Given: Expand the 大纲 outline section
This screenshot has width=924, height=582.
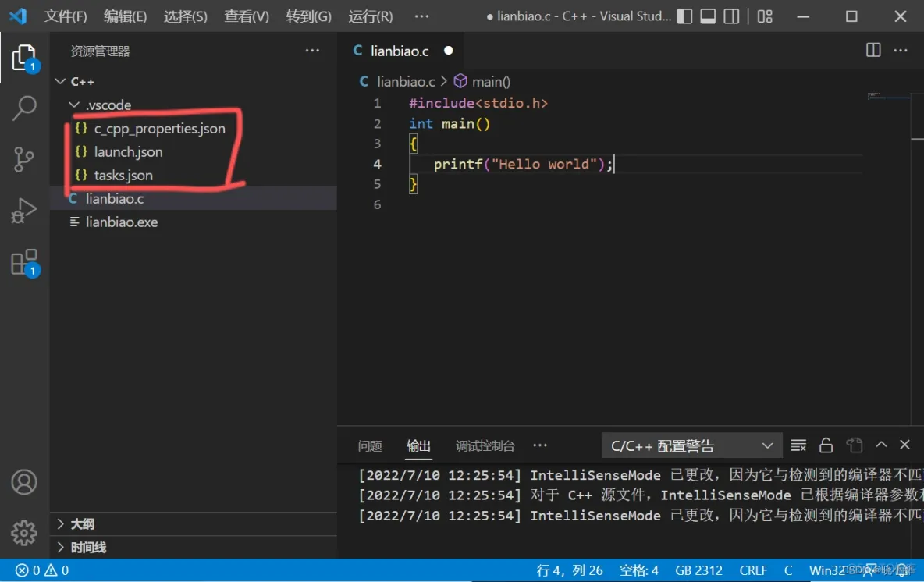Looking at the screenshot, I should (x=194, y=523).
